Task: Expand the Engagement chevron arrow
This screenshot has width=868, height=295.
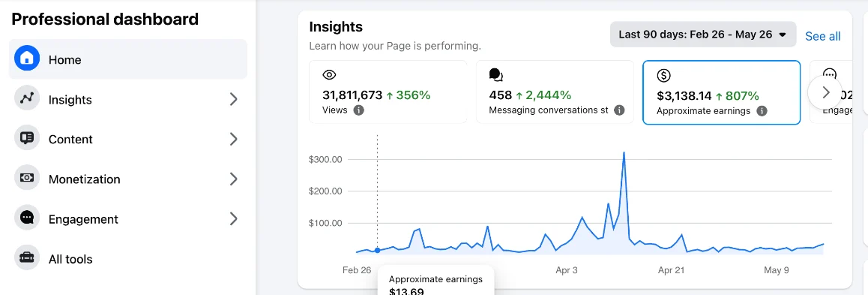Action: coord(234,219)
